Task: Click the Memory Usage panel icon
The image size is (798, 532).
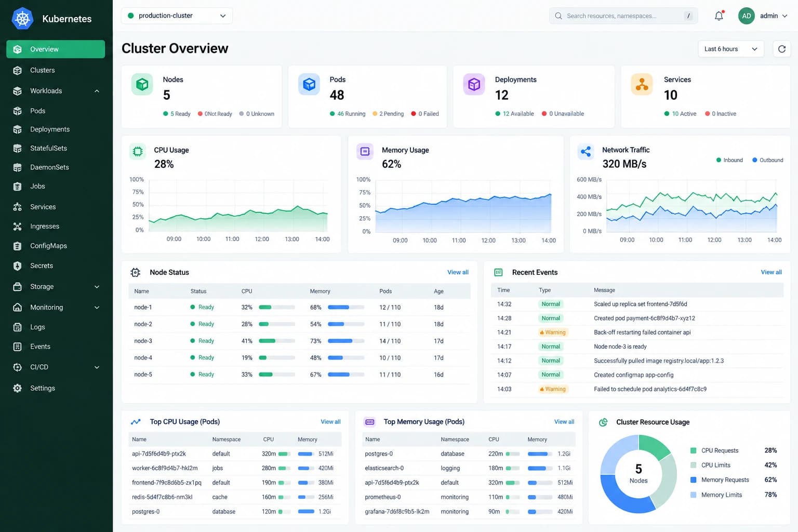Action: [365, 152]
